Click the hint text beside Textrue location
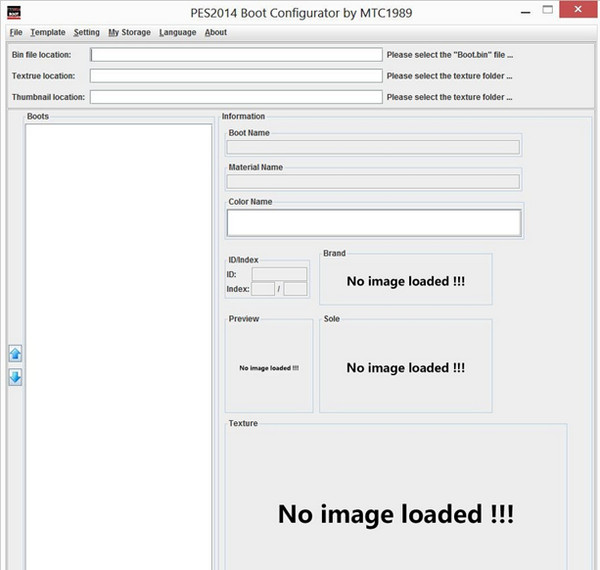The height and width of the screenshot is (570, 600). (449, 76)
